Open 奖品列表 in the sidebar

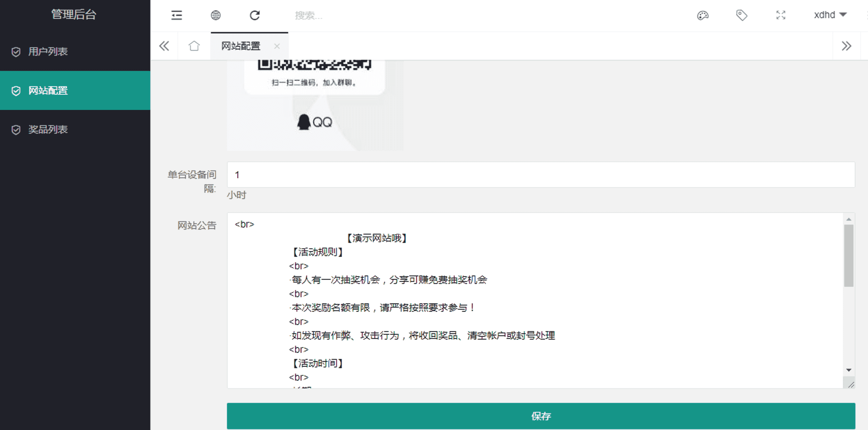pos(48,129)
